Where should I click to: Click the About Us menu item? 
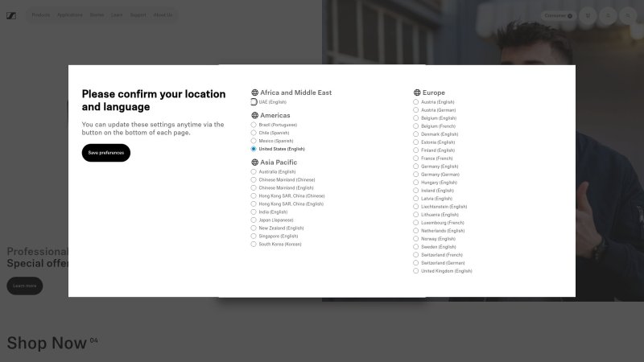[163, 14]
